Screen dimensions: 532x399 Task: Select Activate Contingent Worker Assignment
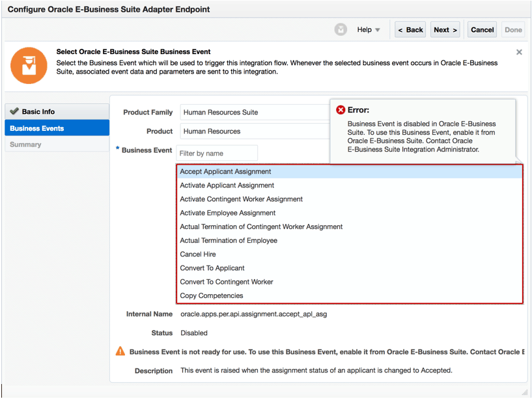click(x=350, y=199)
